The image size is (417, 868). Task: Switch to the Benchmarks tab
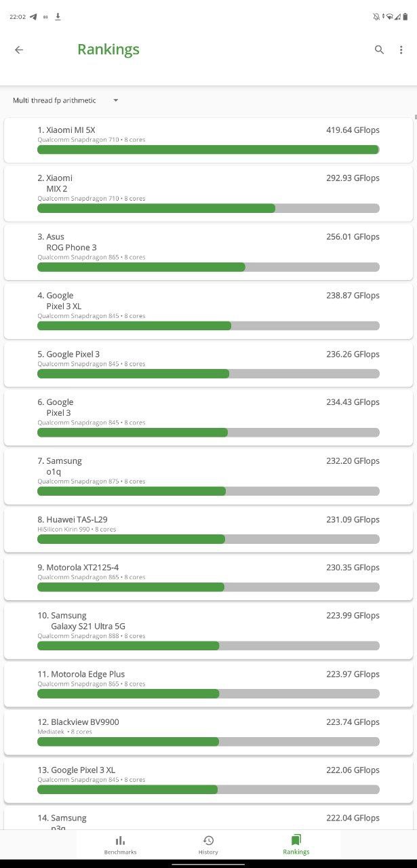[x=120, y=845]
